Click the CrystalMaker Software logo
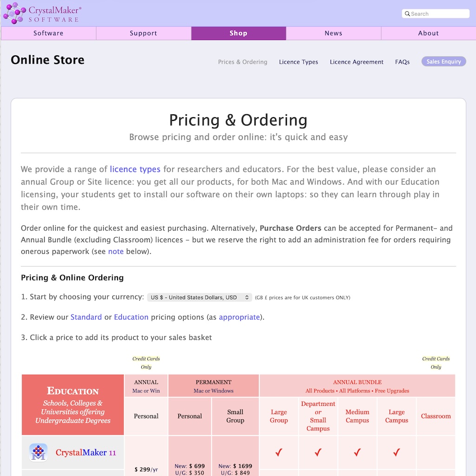The height and width of the screenshot is (476, 476). pos(43,13)
